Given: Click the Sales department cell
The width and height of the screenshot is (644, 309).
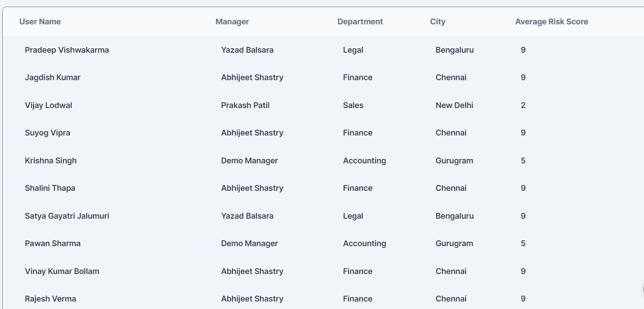Looking at the screenshot, I should [353, 105].
